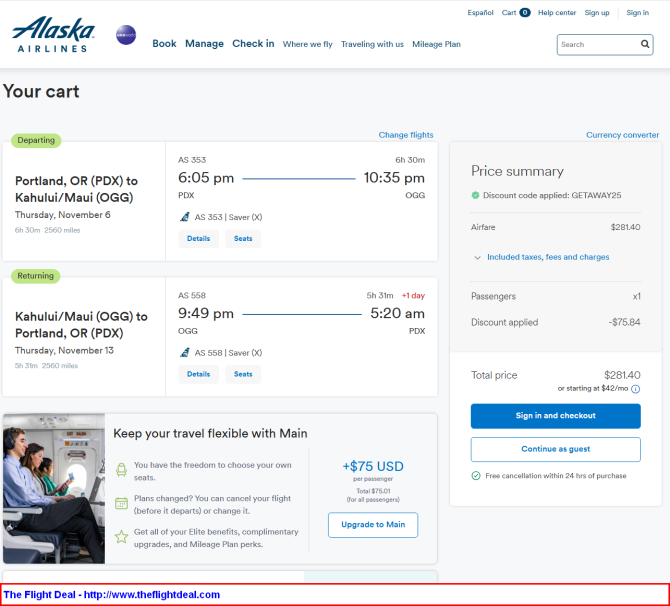The width and height of the screenshot is (670, 606).
Task: Click the Thursday, November 13 date
Action: [65, 350]
